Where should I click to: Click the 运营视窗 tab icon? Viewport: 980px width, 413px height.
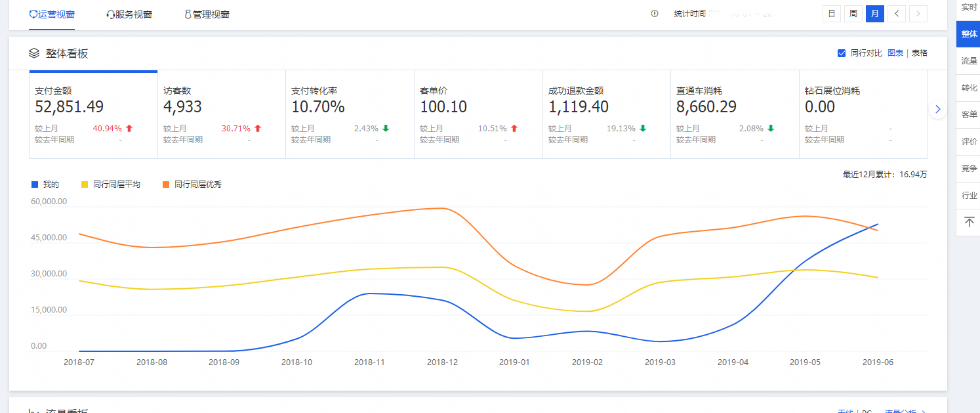tap(33, 14)
